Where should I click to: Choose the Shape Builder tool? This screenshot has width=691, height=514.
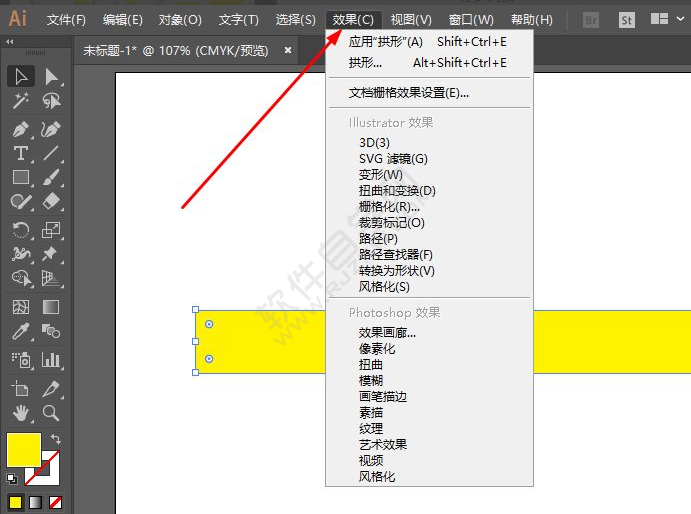(21, 279)
